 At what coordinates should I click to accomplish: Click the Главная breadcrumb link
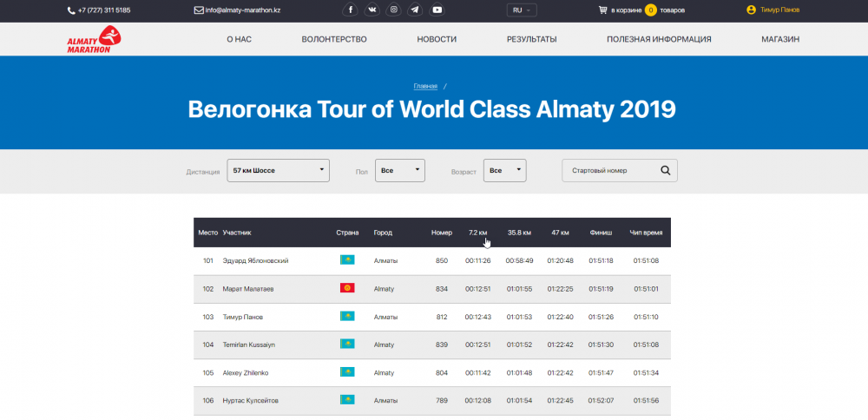coord(425,86)
